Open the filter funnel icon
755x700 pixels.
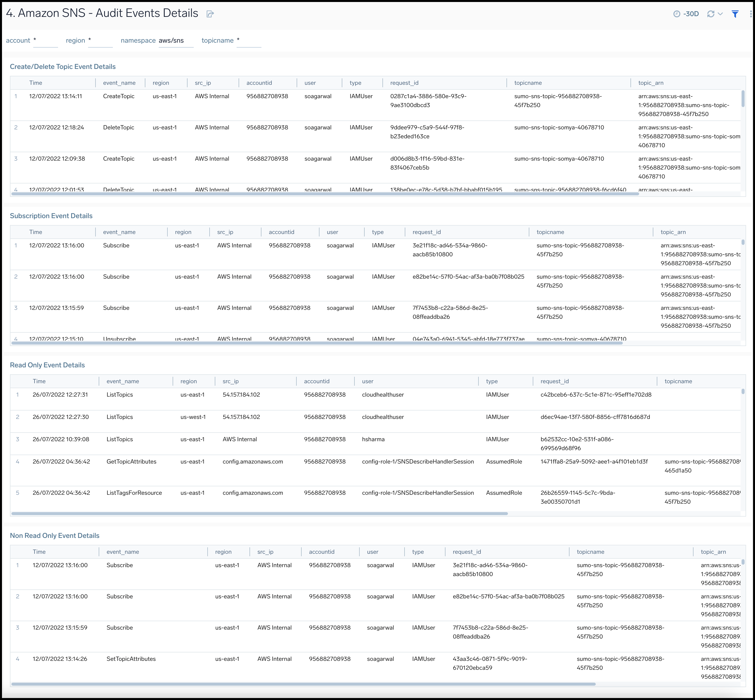[734, 14]
